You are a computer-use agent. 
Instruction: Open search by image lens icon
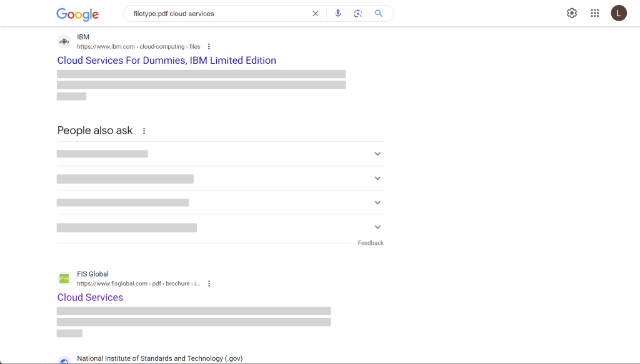[358, 14]
